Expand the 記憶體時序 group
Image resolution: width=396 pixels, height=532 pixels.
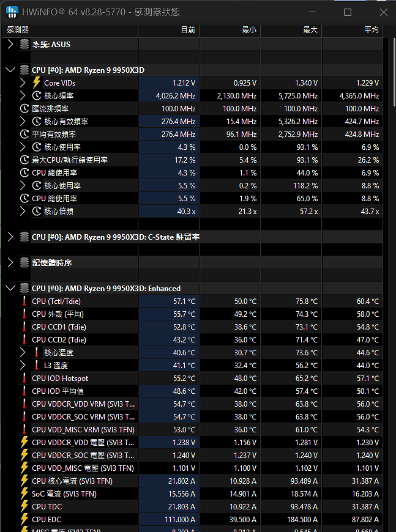[10, 262]
